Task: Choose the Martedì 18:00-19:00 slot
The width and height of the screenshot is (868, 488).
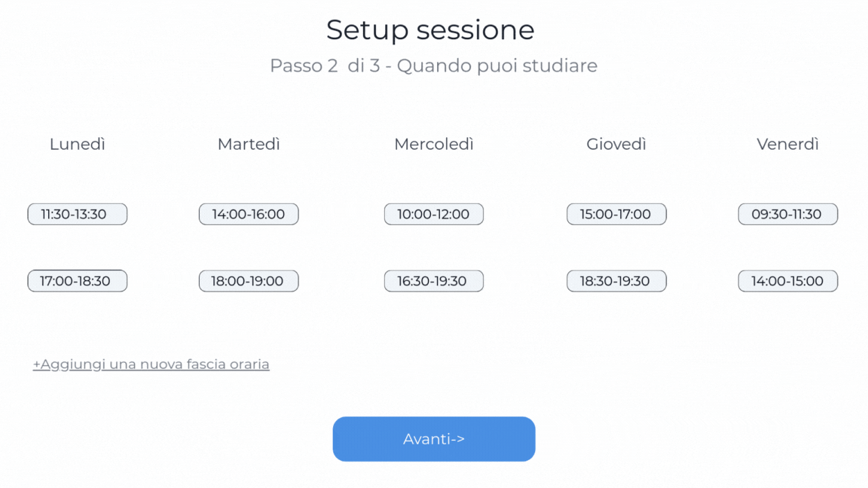Action: pyautogui.click(x=249, y=281)
